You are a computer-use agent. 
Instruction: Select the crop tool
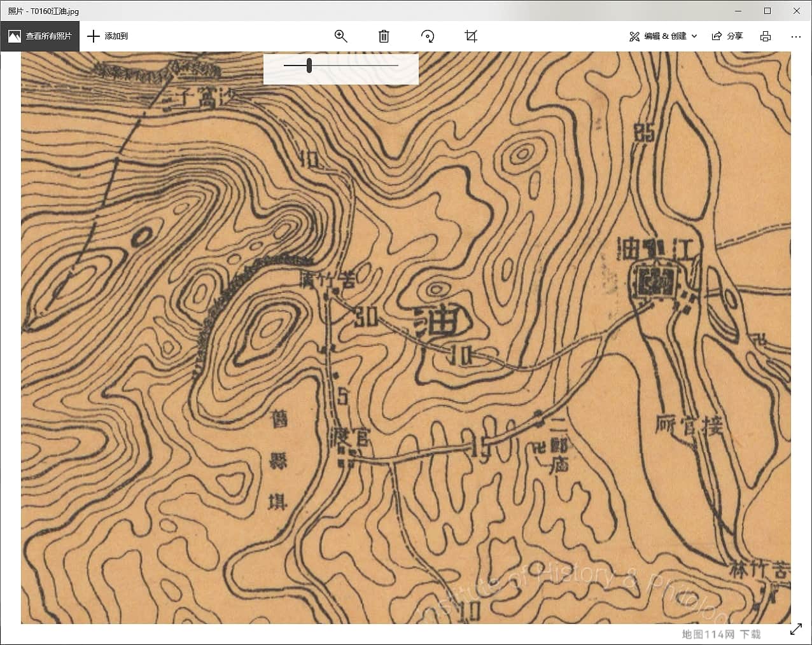(471, 36)
